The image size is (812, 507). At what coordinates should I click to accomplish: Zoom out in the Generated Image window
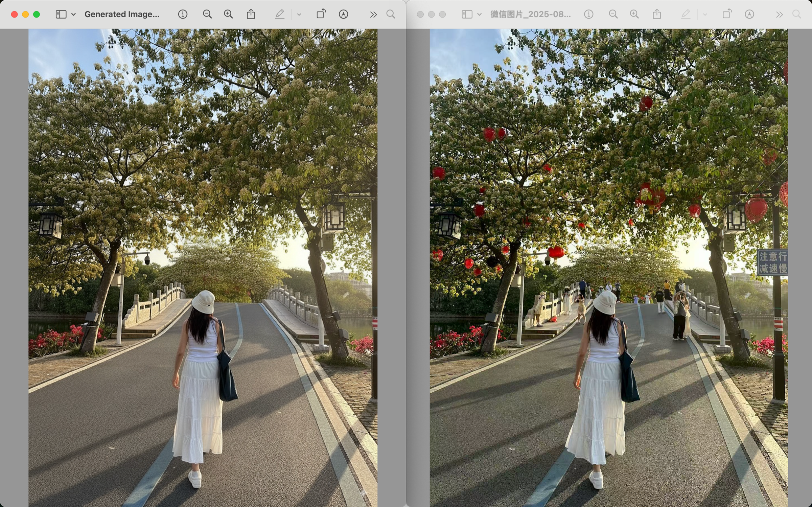[x=207, y=14]
